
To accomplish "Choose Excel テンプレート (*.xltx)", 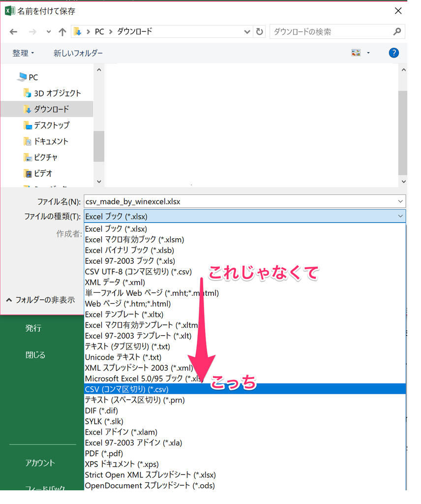I will point(245,315).
